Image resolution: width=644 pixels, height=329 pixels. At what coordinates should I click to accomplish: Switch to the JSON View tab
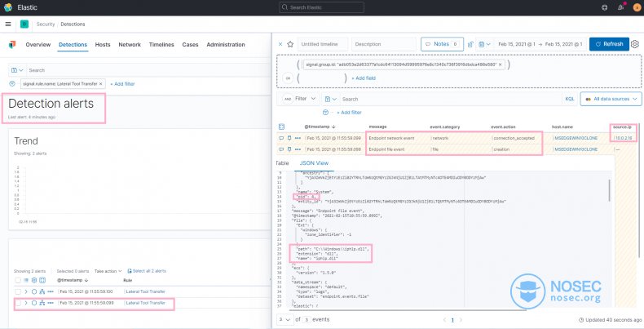pos(314,163)
